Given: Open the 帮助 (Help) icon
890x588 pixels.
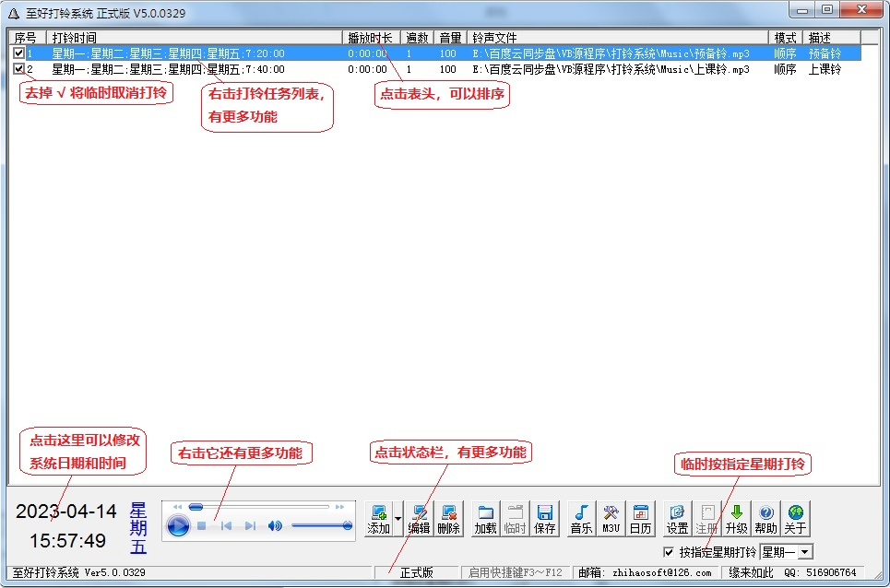Looking at the screenshot, I should 765,517.
